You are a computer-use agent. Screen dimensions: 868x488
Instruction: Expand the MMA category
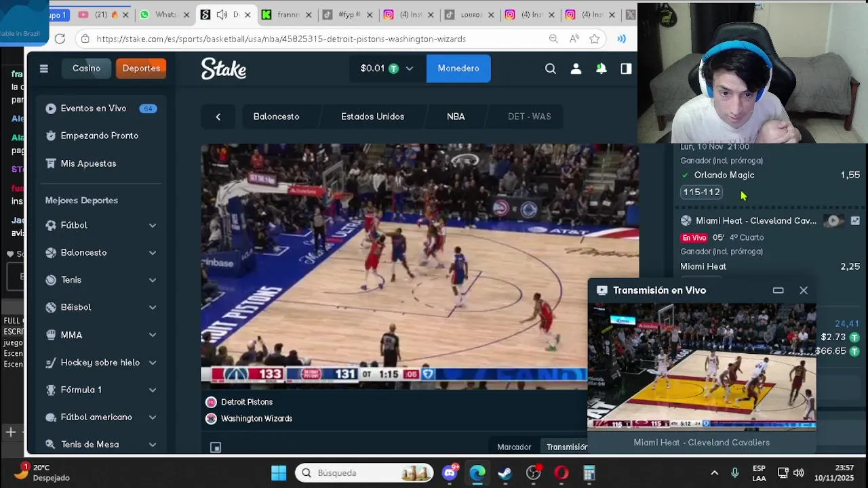(x=153, y=335)
